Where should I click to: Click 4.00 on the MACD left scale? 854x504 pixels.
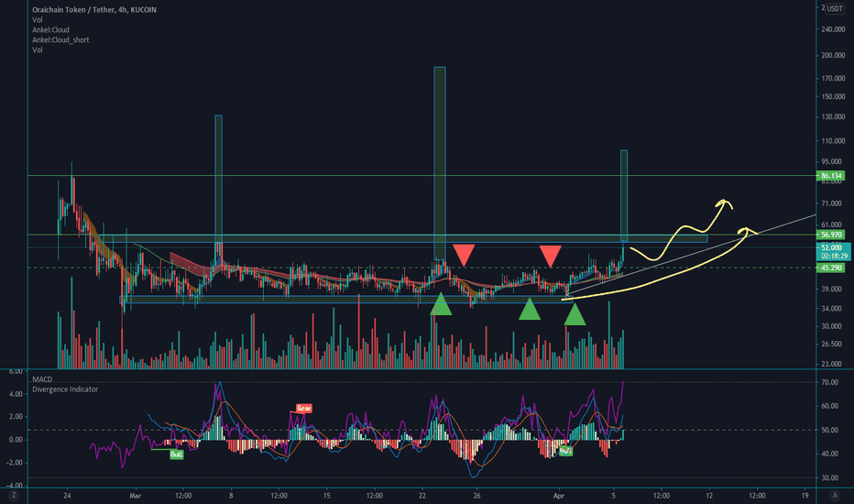pos(16,394)
